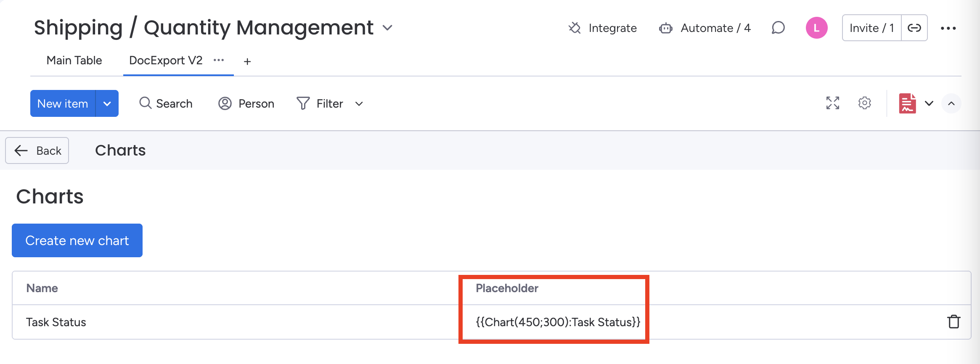
Task: Click the pink L user avatar
Action: tap(816, 28)
